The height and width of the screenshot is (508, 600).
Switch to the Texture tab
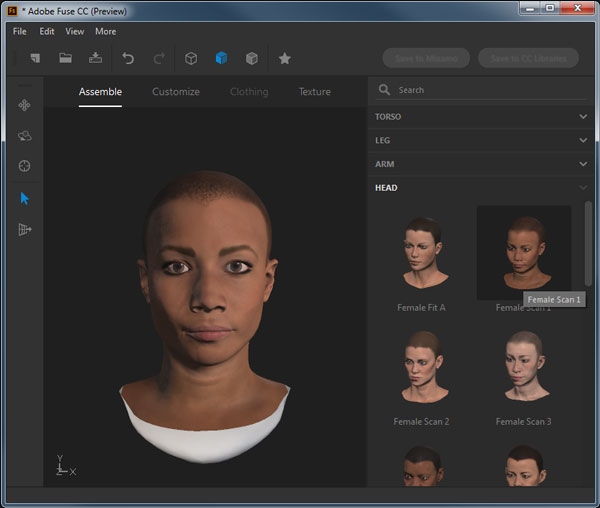[x=314, y=92]
